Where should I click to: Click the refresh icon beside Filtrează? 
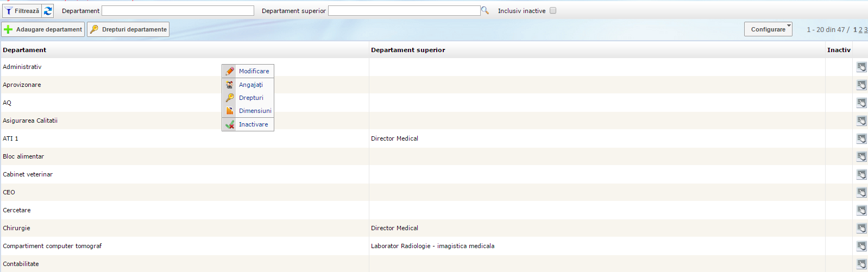tap(48, 11)
